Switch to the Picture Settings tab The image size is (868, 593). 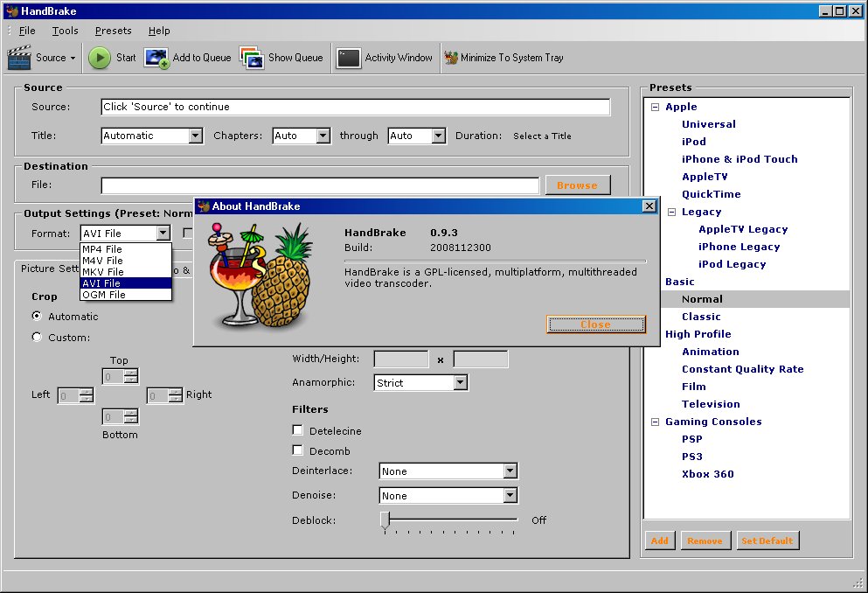click(x=50, y=269)
